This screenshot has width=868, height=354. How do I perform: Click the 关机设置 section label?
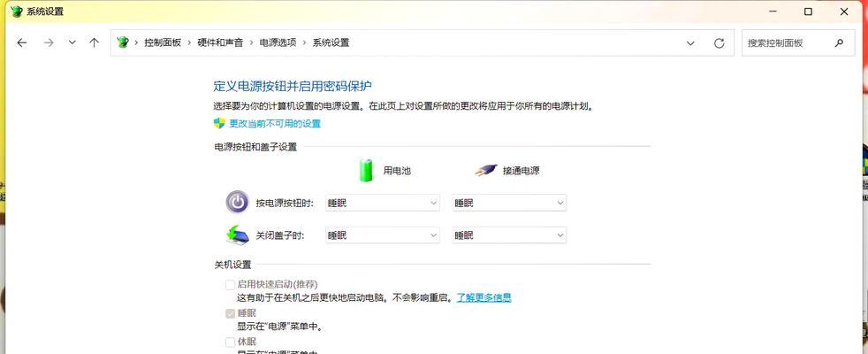click(x=232, y=265)
